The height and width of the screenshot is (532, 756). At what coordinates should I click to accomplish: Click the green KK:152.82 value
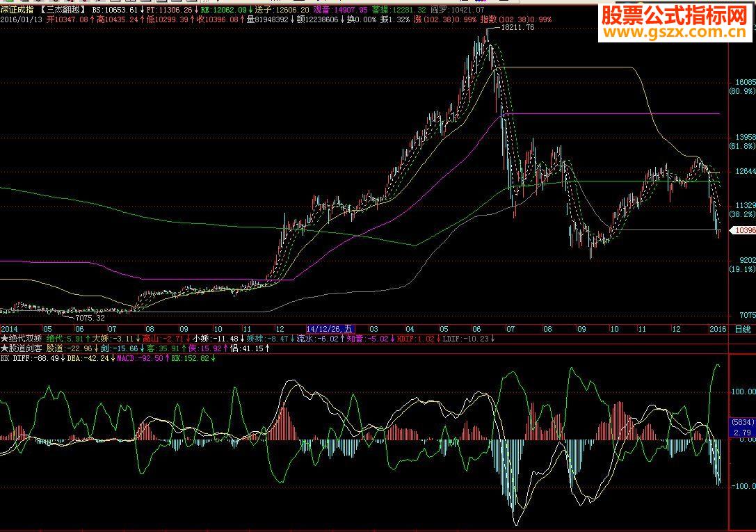tap(191, 359)
